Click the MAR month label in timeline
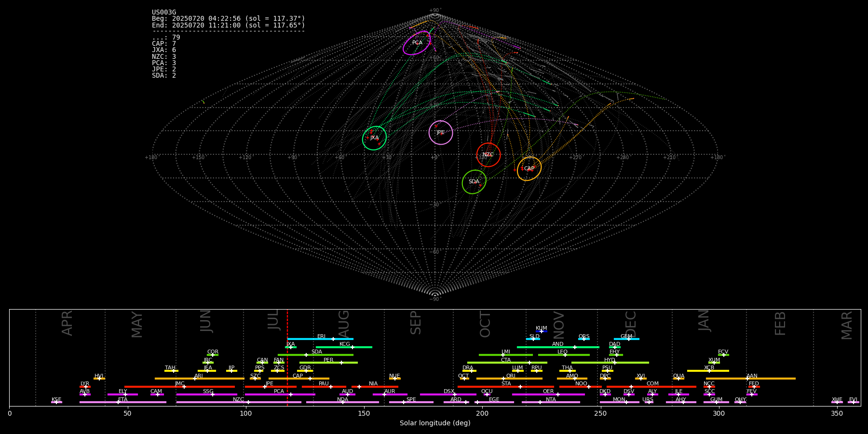This screenshot has height=434, width=868. [847, 325]
